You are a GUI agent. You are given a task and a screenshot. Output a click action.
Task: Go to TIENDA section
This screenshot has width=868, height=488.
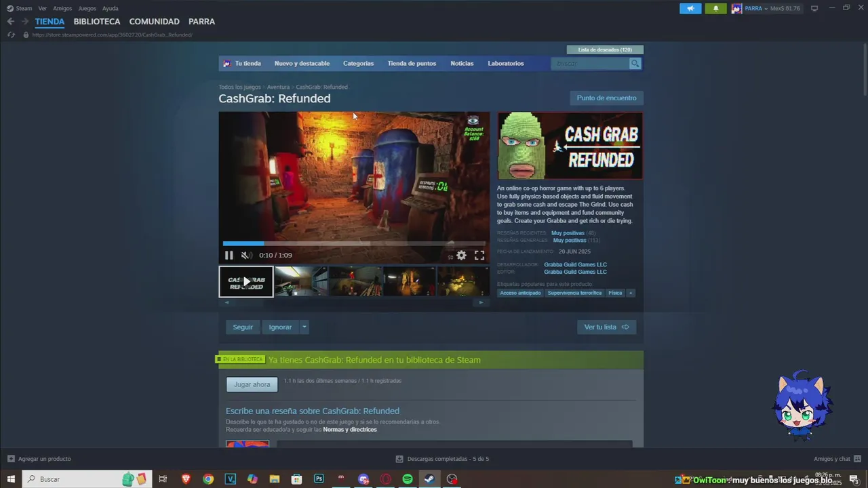50,22
